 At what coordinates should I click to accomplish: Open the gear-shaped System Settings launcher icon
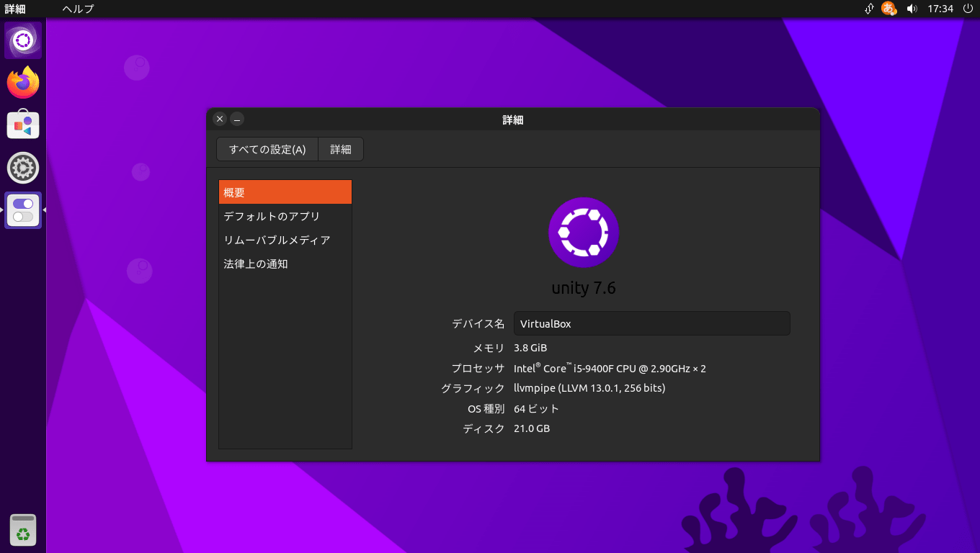pos(23,168)
